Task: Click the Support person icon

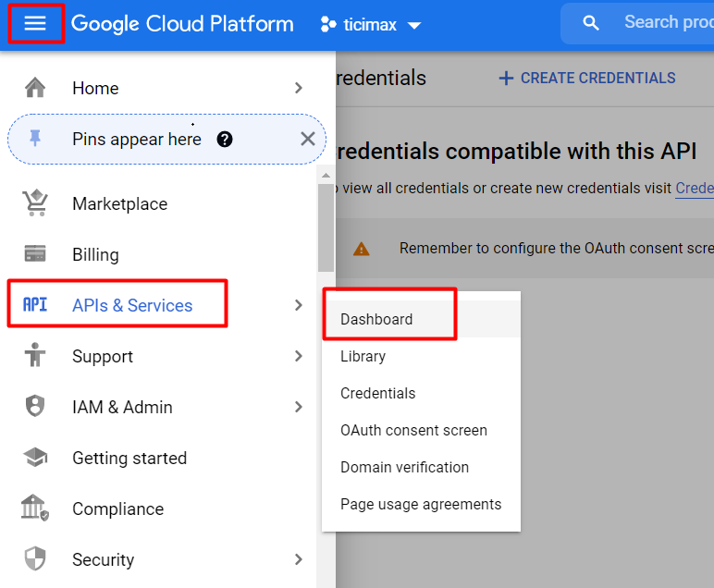Action: click(35, 355)
